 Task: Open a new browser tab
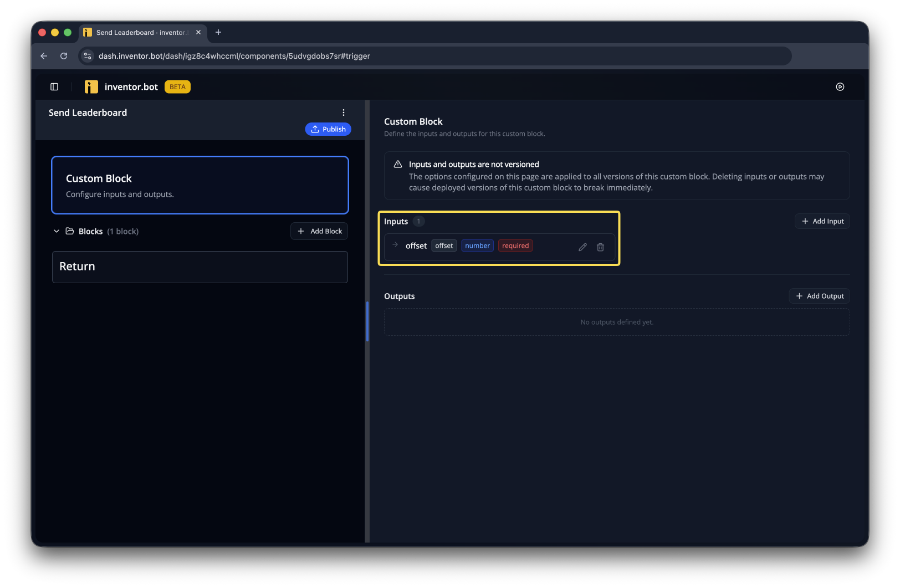218,32
